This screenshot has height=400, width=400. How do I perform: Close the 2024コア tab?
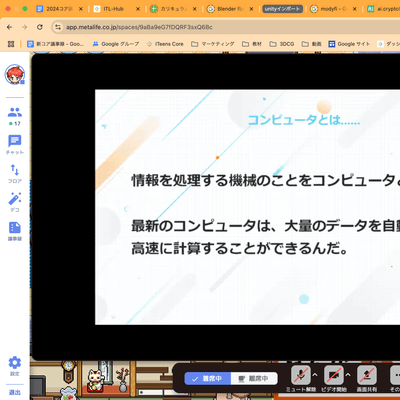[81, 9]
